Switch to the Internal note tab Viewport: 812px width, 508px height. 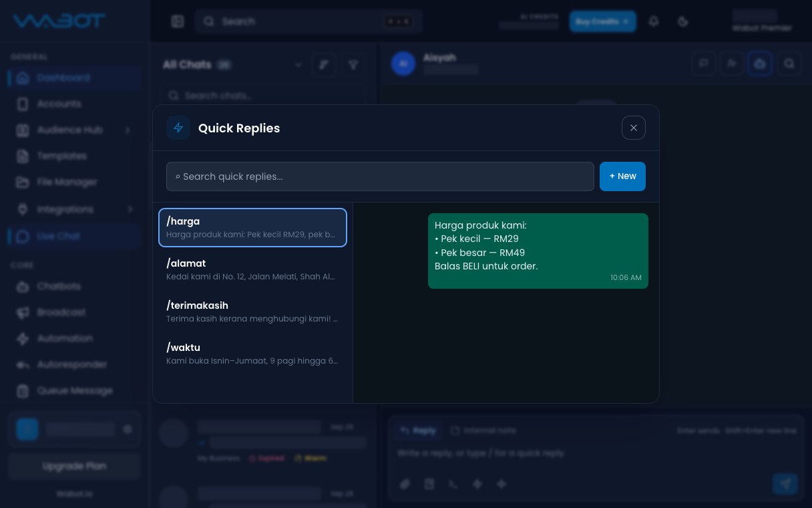(483, 430)
